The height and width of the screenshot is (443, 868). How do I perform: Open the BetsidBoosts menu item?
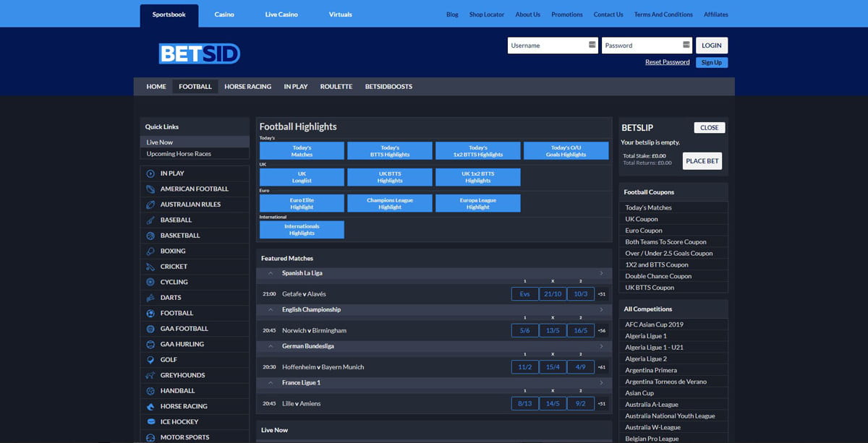tap(388, 87)
